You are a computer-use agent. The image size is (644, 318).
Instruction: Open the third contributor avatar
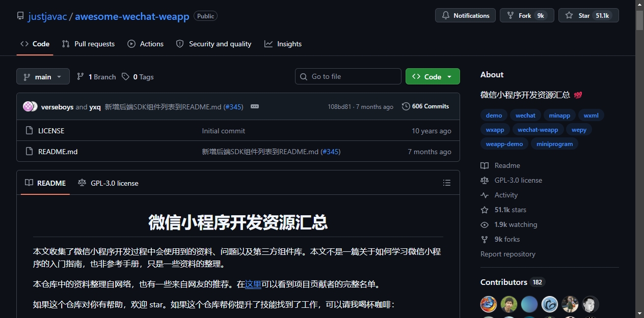(529, 304)
